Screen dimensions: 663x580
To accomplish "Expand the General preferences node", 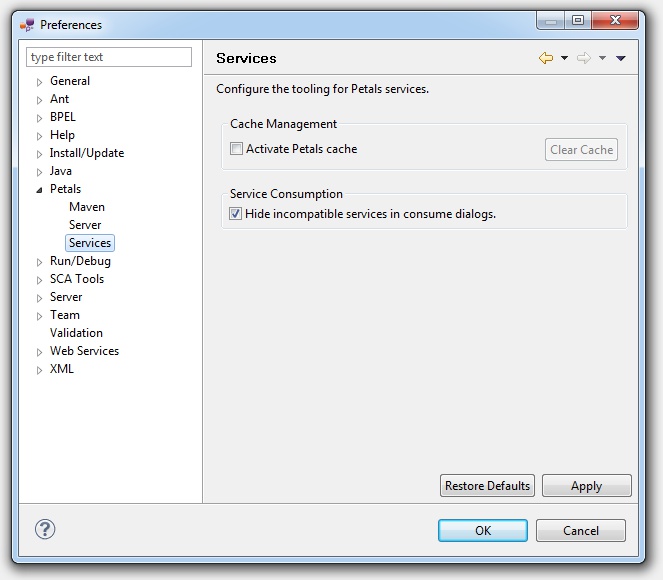I will click(x=40, y=82).
